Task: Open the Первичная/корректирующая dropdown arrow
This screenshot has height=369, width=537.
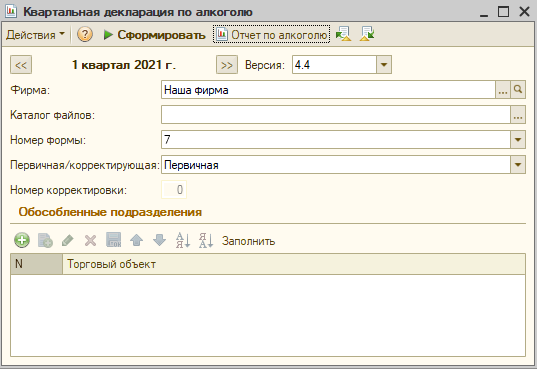Action: 518,165
